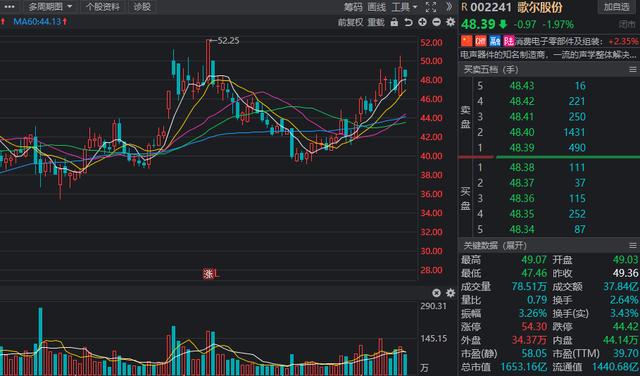Toggle 重叠 overlay option

(376, 22)
